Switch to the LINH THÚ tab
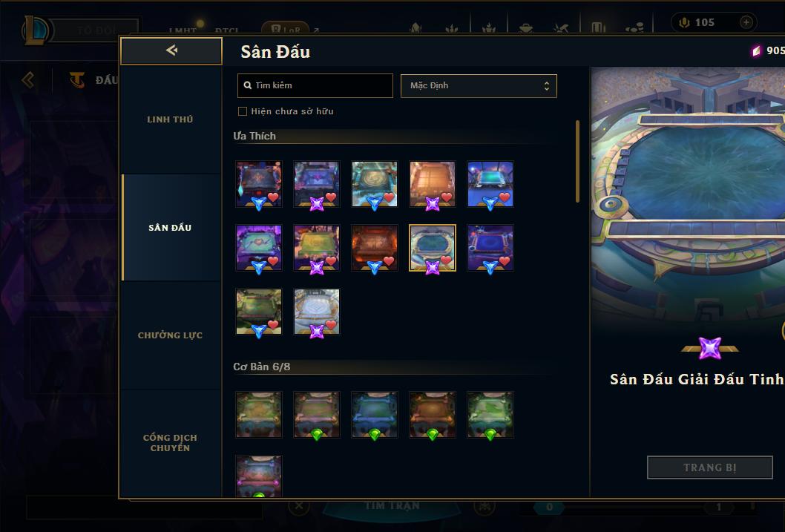The height and width of the screenshot is (532, 785). click(170, 119)
